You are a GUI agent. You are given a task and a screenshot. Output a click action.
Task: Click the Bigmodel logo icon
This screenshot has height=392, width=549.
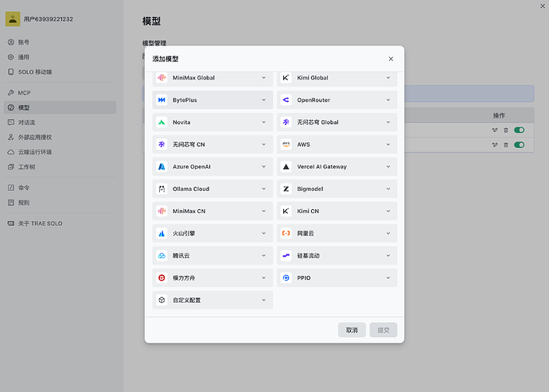coord(286,189)
